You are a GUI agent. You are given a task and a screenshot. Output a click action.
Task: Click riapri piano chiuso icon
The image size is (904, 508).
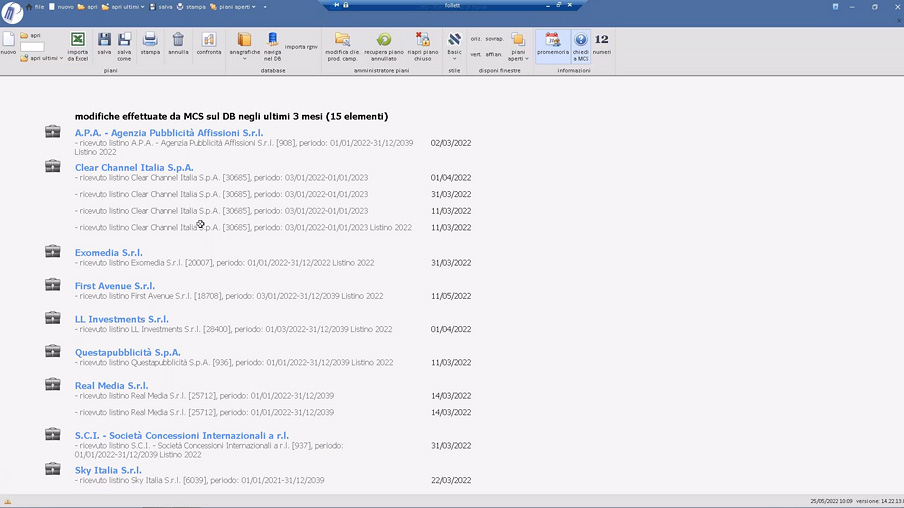pos(423,40)
